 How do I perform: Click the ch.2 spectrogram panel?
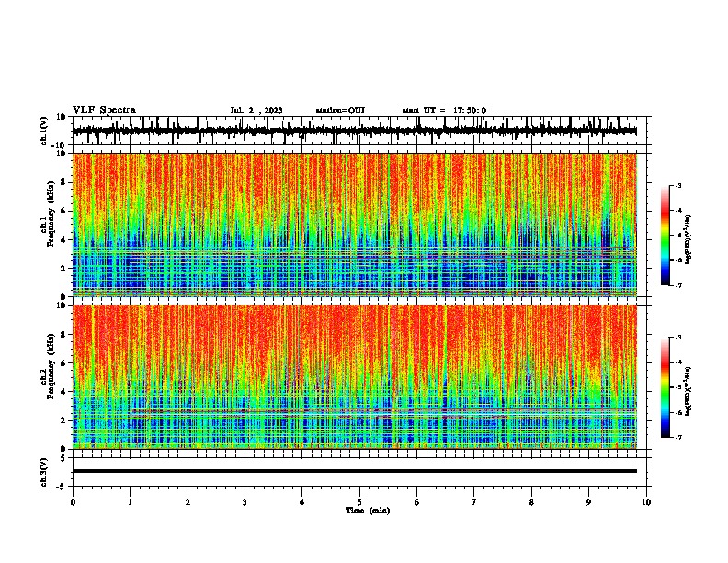355,377
